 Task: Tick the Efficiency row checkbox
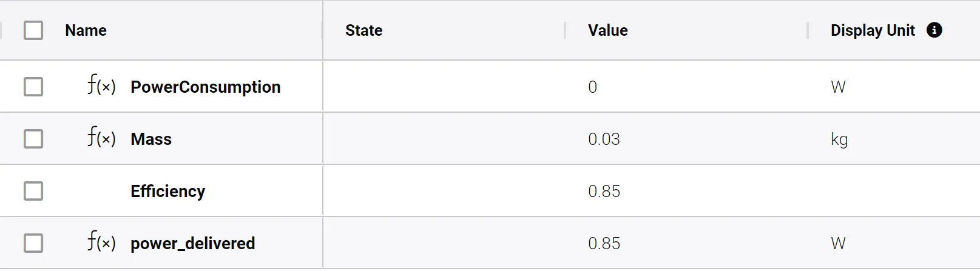[33, 191]
